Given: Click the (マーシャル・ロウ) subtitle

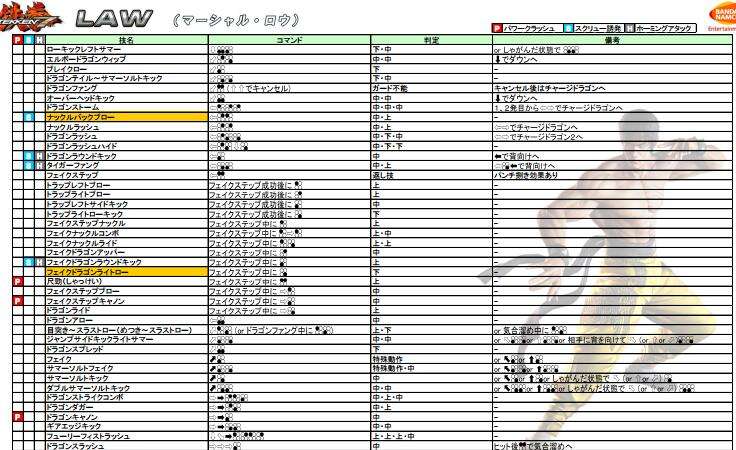Looking at the screenshot, I should pyautogui.click(x=236, y=20).
